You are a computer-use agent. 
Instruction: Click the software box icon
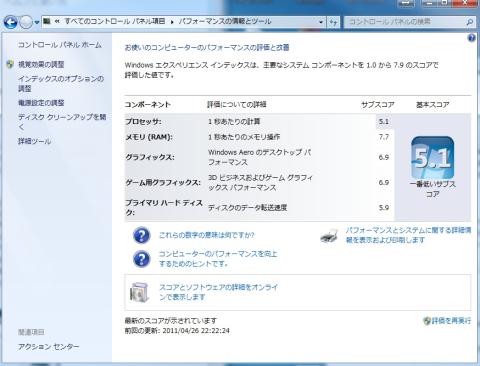pos(139,292)
